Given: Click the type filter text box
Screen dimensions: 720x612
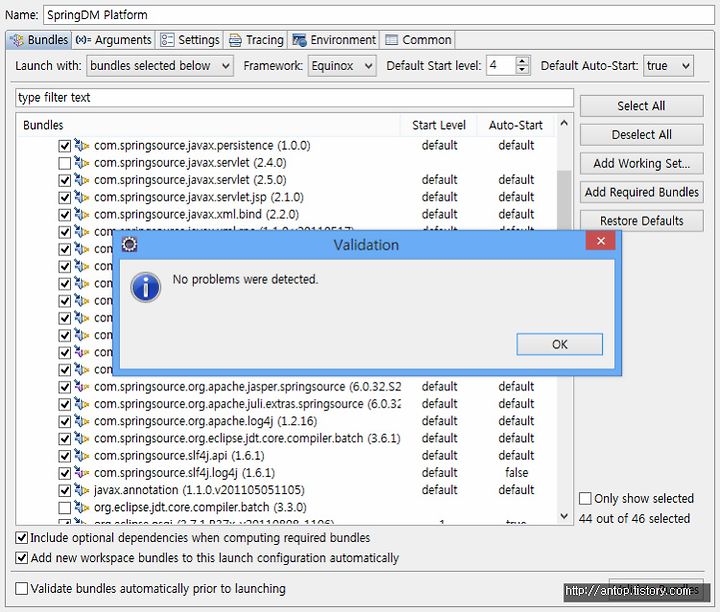Looking at the screenshot, I should 294,98.
